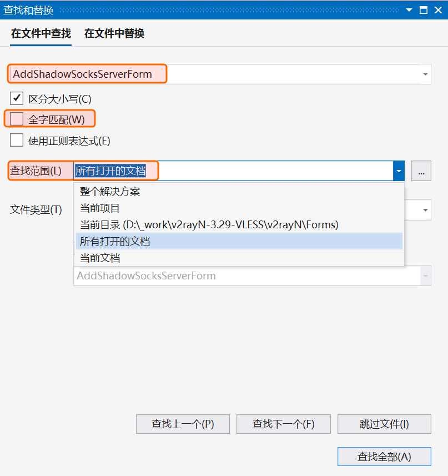448x476 pixels.
Task: Enable the 使用正则表达式 checkbox
Action: [17, 141]
